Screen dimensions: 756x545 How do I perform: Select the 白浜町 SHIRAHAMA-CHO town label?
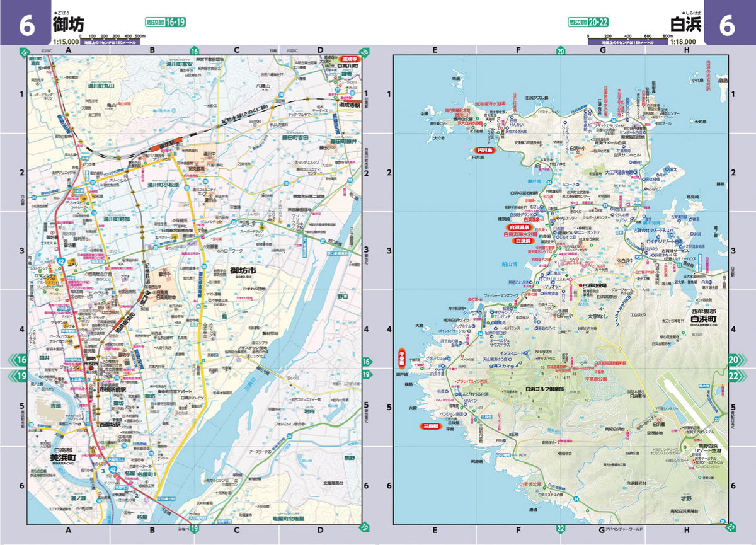pyautogui.click(x=704, y=321)
